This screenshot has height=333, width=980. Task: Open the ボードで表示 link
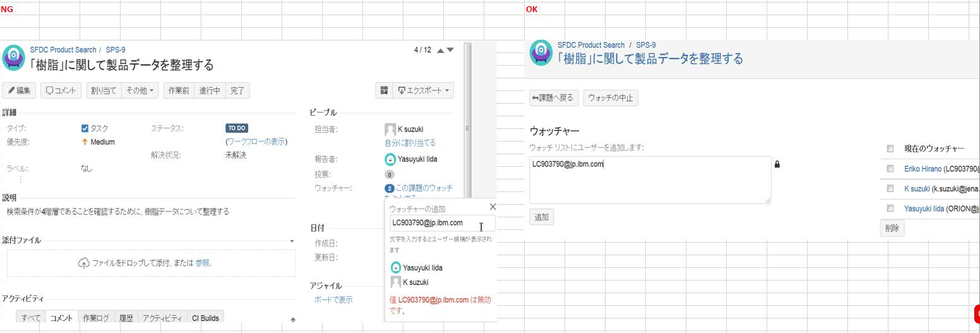point(333,300)
